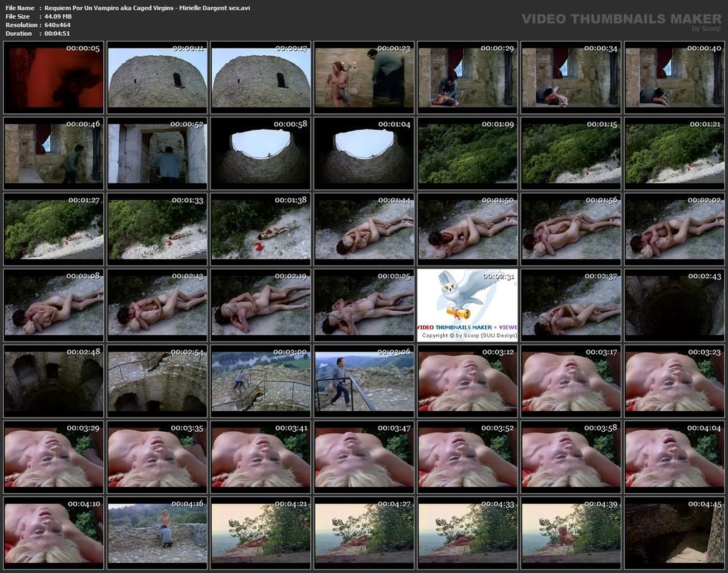Click the close-up thumbnail at 00:03:12
The width and height of the screenshot is (728, 573).
pyautogui.click(x=467, y=381)
